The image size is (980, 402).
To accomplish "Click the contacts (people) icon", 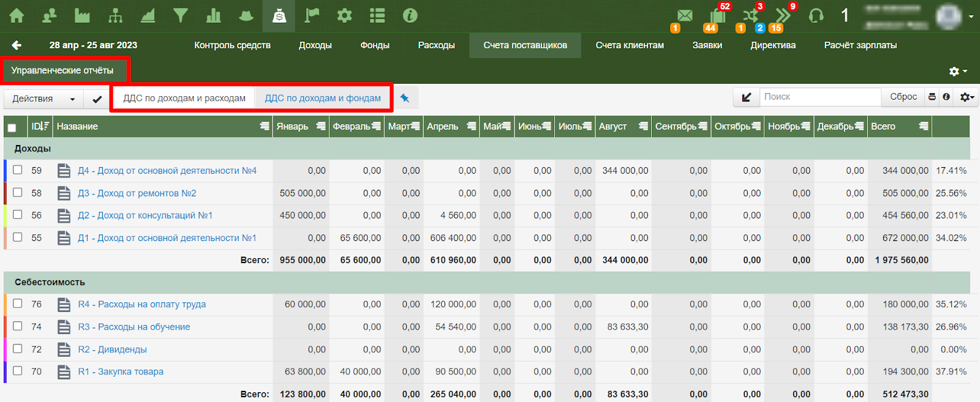I will (x=50, y=15).
